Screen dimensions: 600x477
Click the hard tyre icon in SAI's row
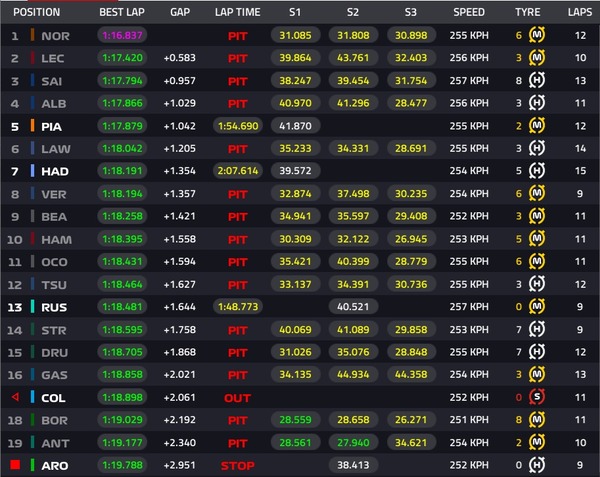(x=535, y=80)
